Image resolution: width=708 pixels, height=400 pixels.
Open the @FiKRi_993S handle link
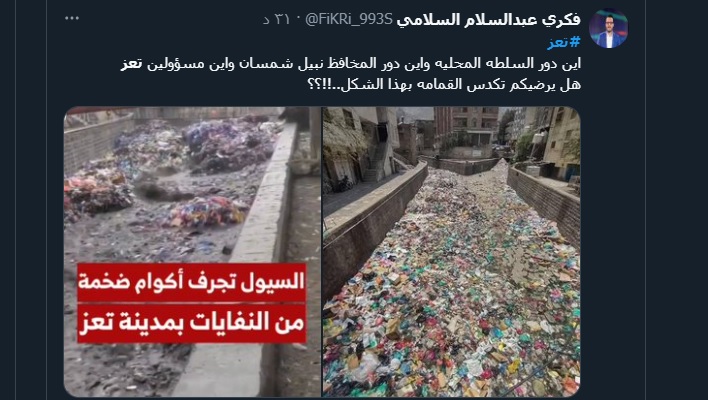tap(348, 19)
